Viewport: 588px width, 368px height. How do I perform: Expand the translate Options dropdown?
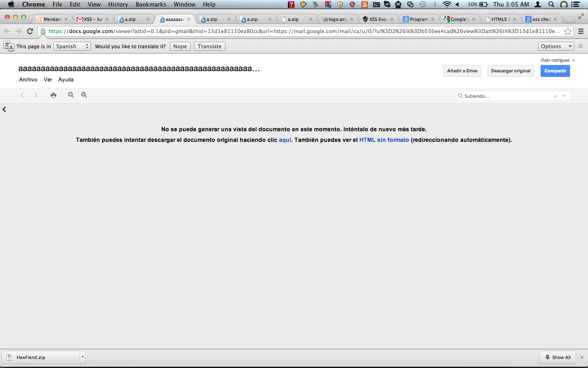pyautogui.click(x=556, y=47)
